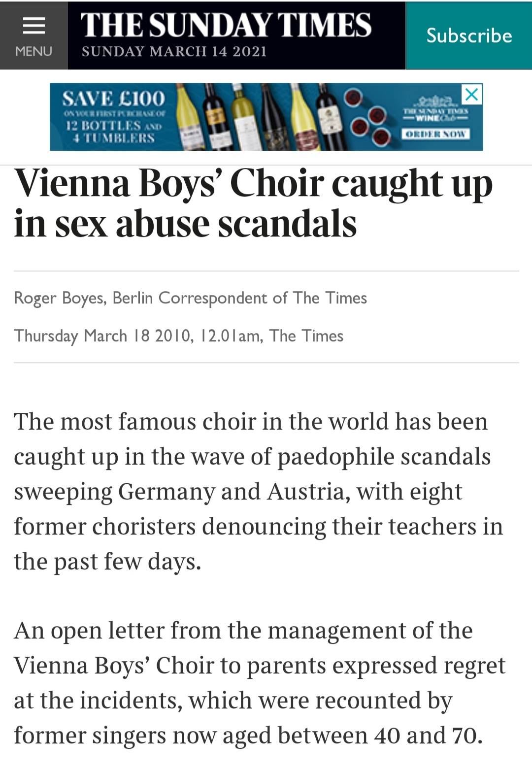Click the paragraph beginning 'An open letter'
The height and width of the screenshot is (770, 532).
[x=260, y=683]
